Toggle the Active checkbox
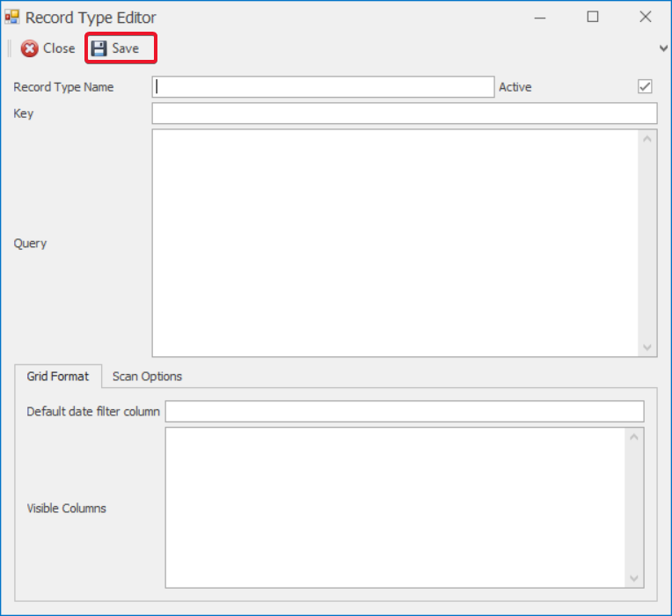The height and width of the screenshot is (616, 672). click(x=645, y=86)
